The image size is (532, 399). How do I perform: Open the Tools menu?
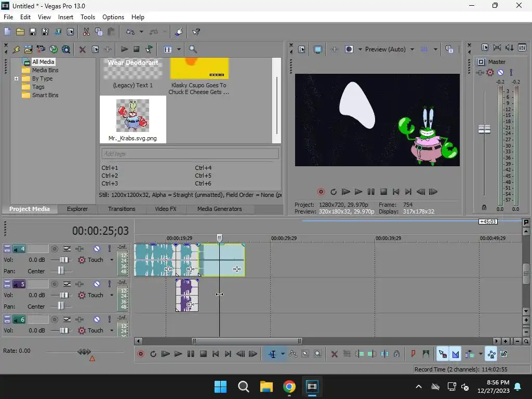(x=87, y=17)
